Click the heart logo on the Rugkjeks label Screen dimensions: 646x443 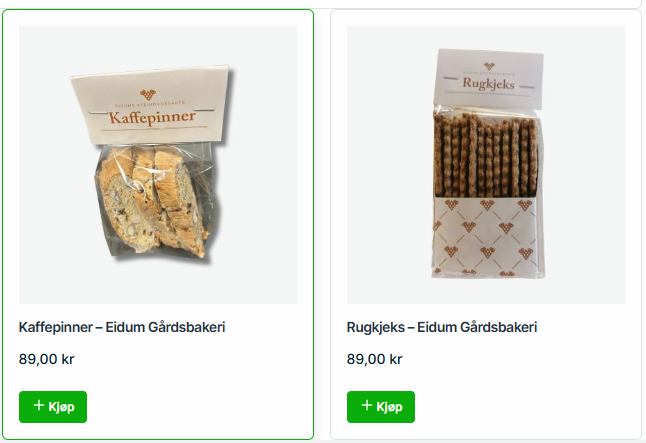pyautogui.click(x=489, y=66)
